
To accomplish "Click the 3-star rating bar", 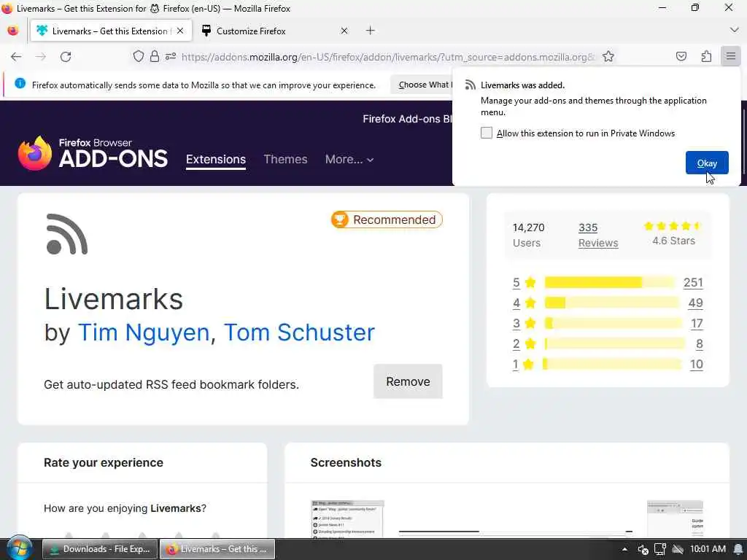I will point(613,323).
